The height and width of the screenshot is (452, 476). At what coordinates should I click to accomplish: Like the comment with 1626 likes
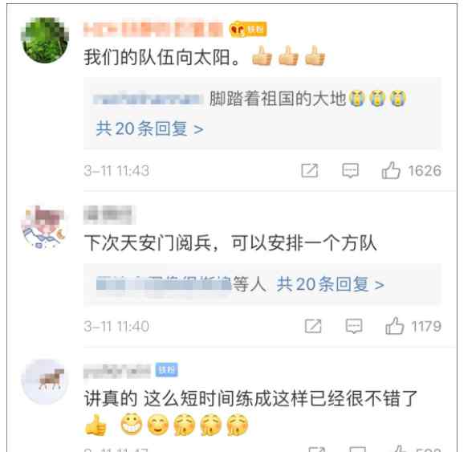click(x=391, y=170)
